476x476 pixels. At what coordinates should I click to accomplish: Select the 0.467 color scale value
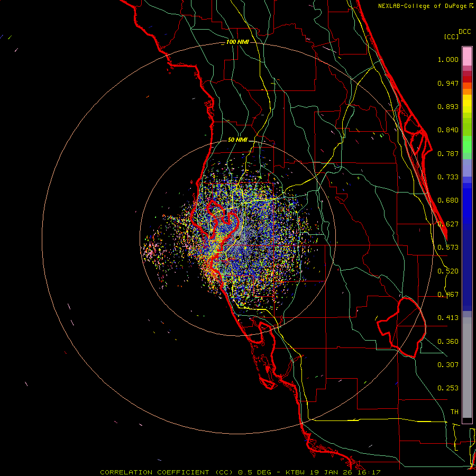[448, 295]
